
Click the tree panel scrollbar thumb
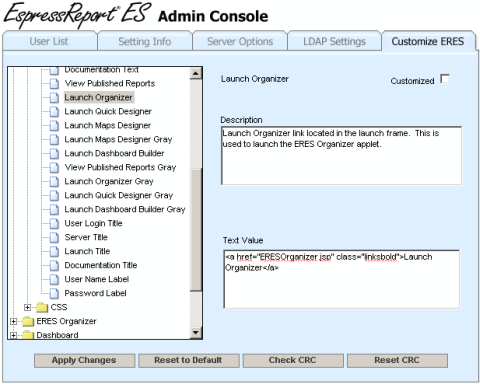tap(196, 230)
